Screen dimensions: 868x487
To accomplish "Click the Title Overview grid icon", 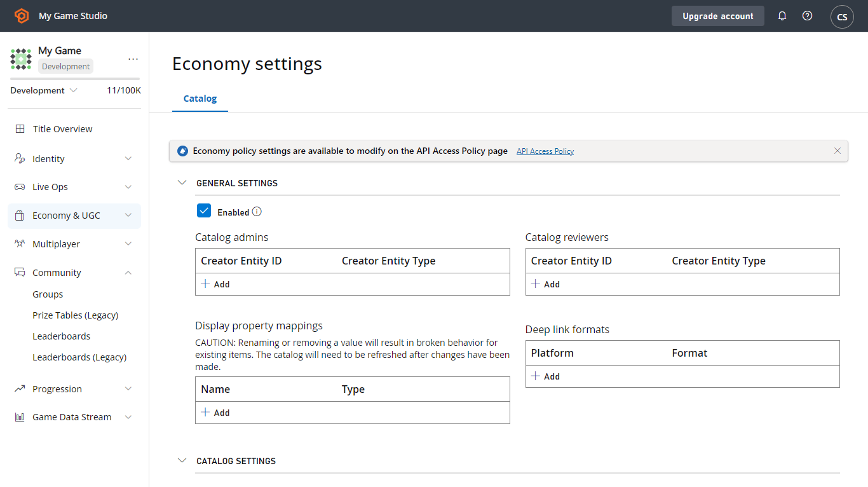I will point(20,129).
